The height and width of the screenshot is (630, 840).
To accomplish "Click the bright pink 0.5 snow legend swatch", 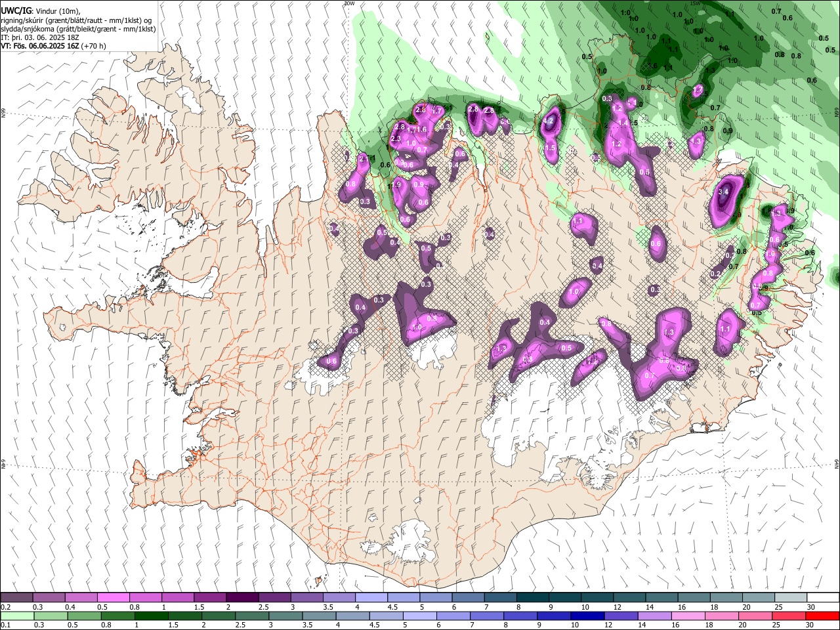I will click(x=114, y=598).
